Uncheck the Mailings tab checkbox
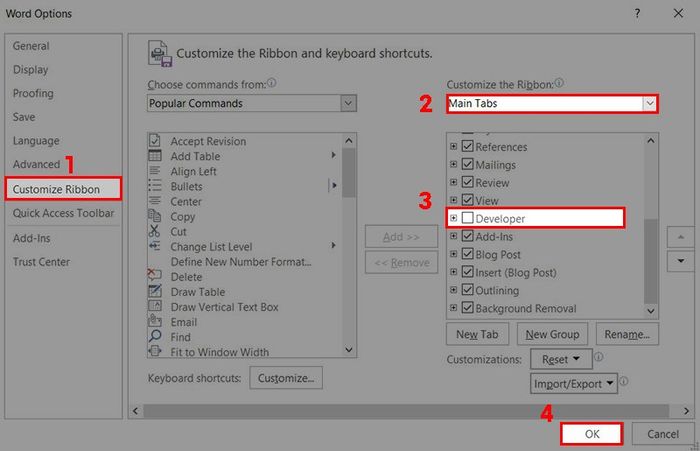 click(x=467, y=164)
